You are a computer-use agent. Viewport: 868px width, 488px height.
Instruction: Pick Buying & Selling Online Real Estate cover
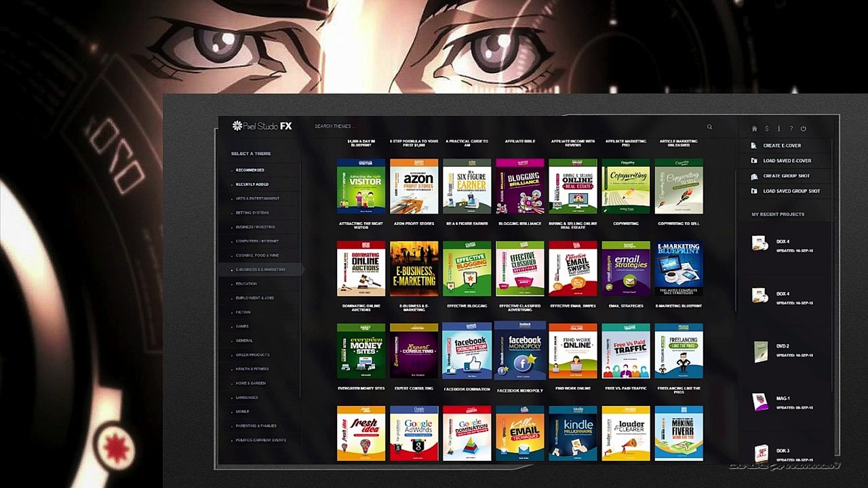point(573,186)
